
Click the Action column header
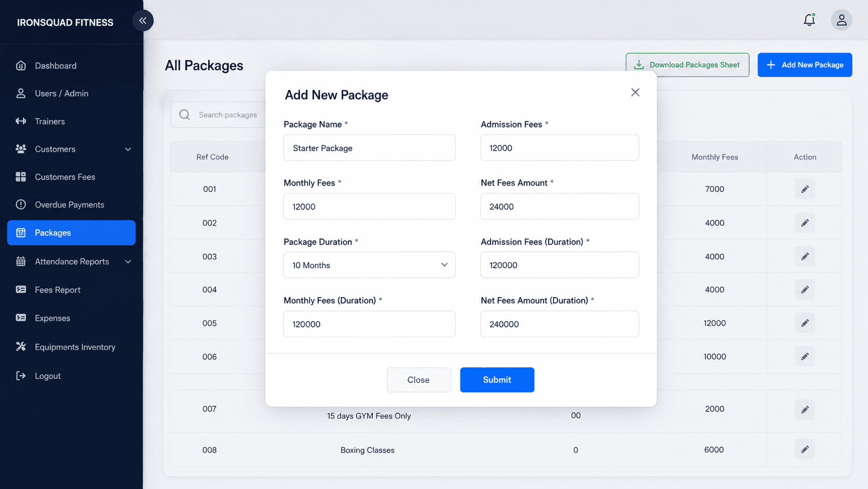pyautogui.click(x=805, y=157)
